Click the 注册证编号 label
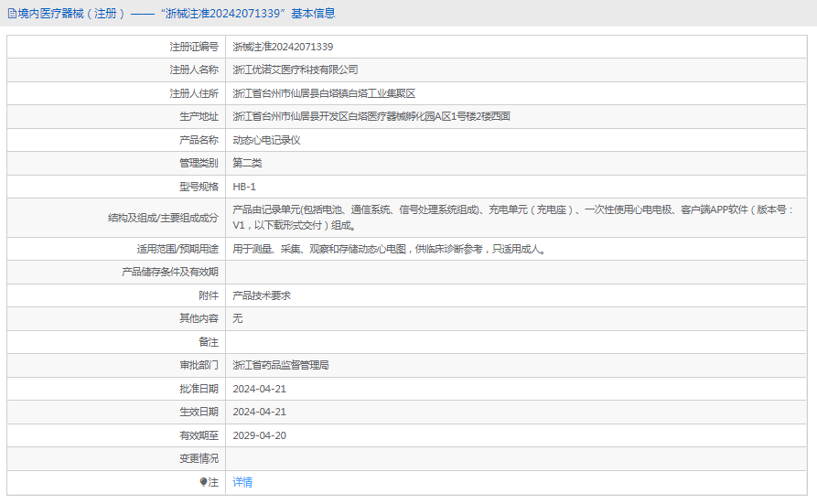This screenshot has height=504, width=817. point(194,47)
